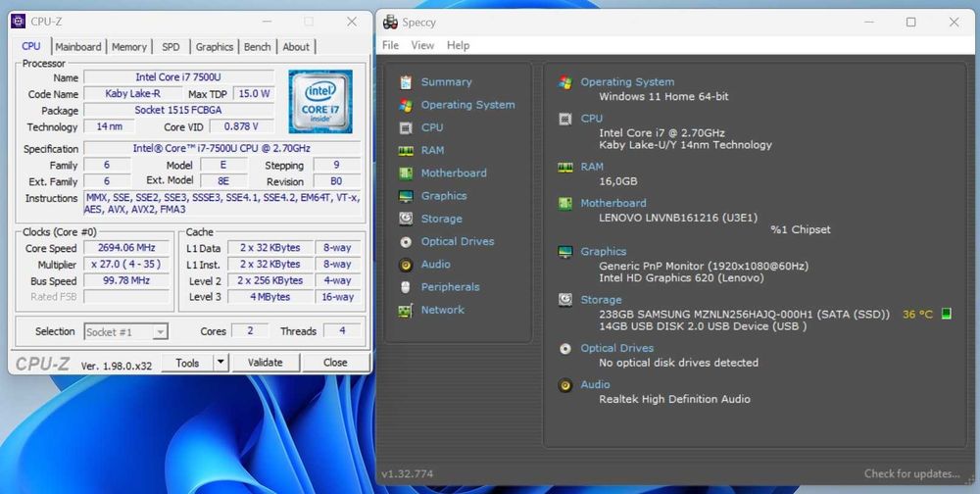Click the '16,0GB' RAM value
The height and width of the screenshot is (494, 980).
(618, 181)
